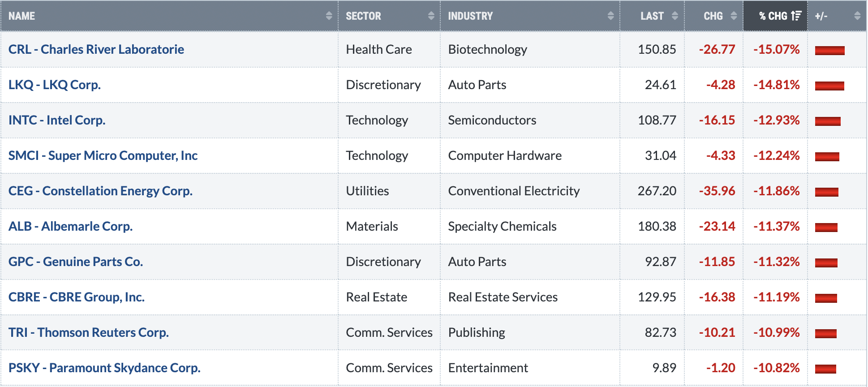Click the LAST column sort icon
868x387 pixels.
(x=675, y=16)
